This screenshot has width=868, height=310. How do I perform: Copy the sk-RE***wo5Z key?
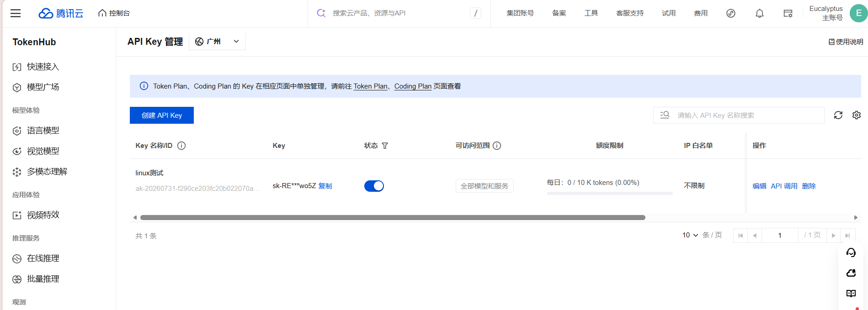(325, 186)
